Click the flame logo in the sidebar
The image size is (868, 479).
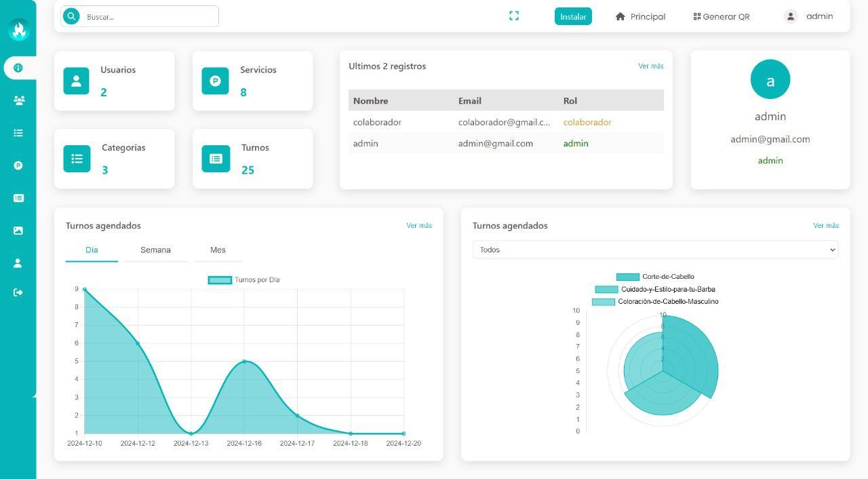point(18,30)
